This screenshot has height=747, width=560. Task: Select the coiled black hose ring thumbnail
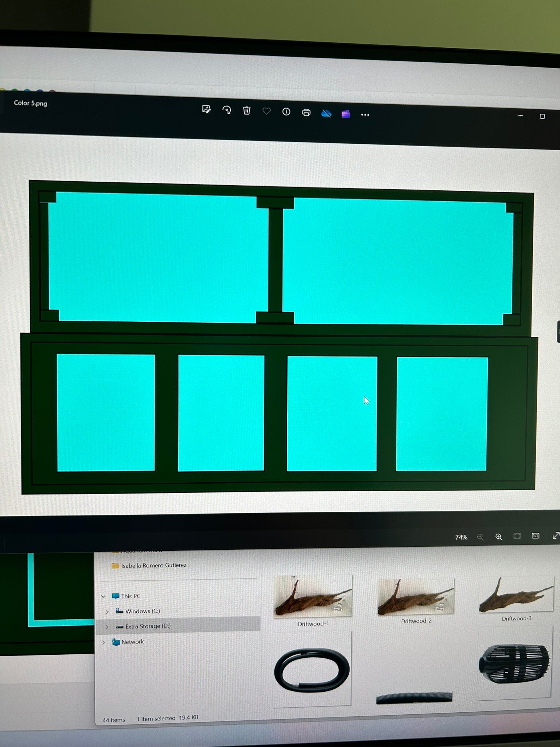point(312,670)
